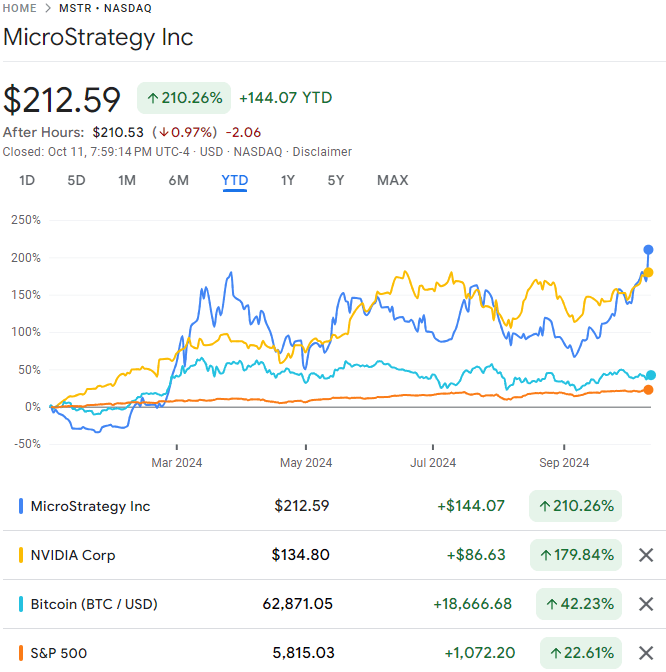Switch to the 1M range tab
The height and width of the screenshot is (672, 666).
click(x=127, y=181)
